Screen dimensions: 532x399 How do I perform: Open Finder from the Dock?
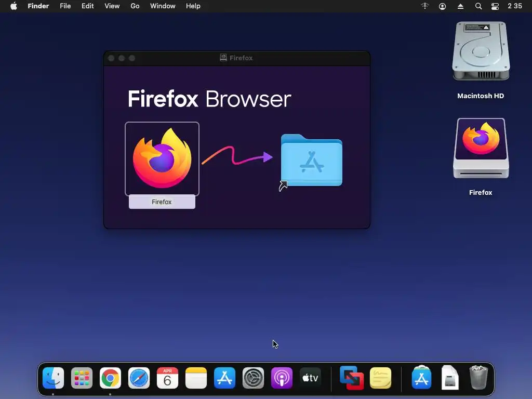click(x=54, y=378)
